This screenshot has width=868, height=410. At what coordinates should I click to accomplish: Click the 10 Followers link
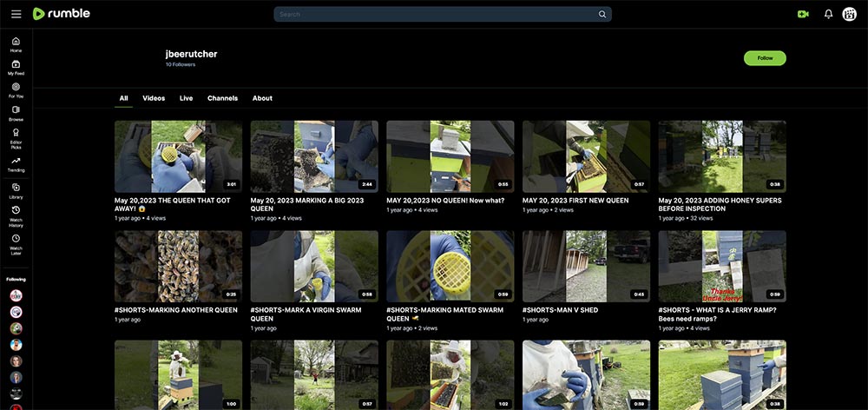point(181,65)
